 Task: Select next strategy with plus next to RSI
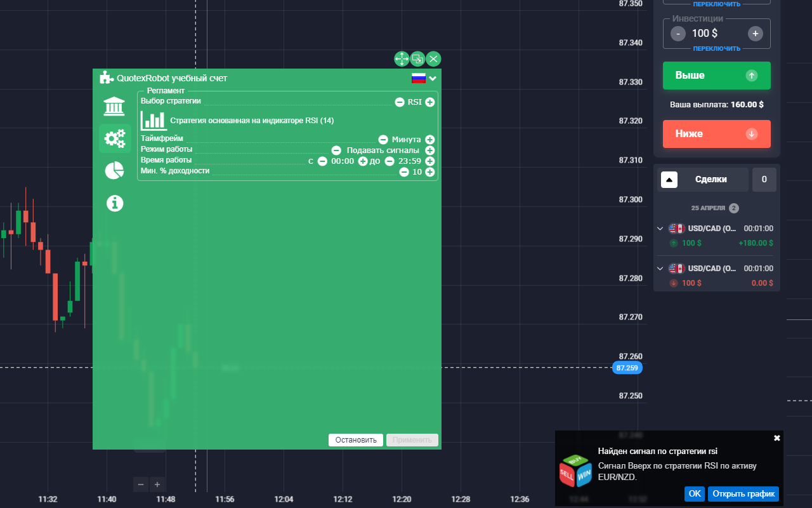click(x=429, y=102)
